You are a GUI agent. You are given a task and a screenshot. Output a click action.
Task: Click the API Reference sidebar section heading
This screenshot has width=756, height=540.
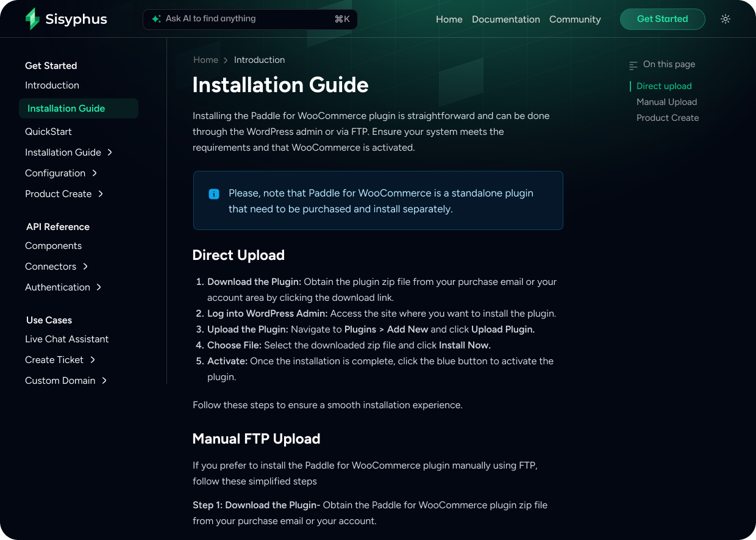[x=58, y=227]
